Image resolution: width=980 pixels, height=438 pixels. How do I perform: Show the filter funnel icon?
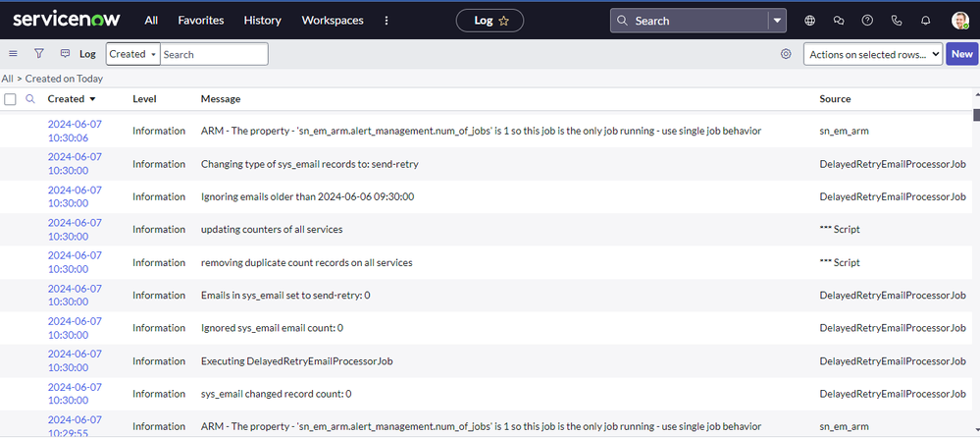pos(39,54)
